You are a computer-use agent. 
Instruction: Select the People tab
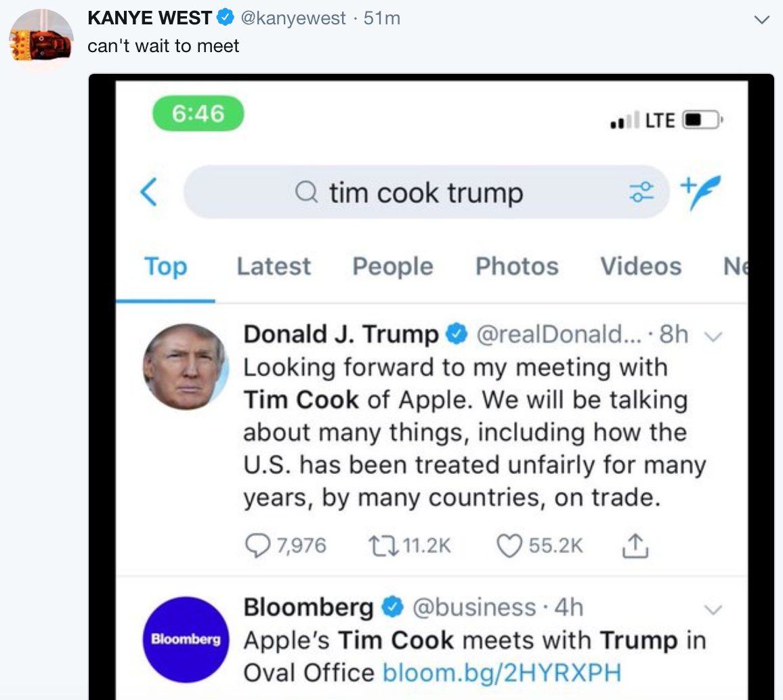coord(393,266)
